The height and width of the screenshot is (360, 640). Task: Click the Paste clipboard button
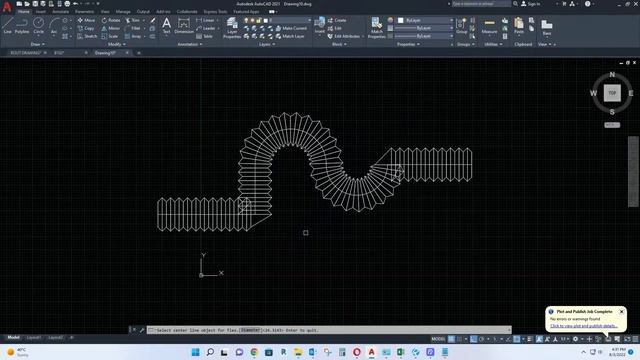coord(519,26)
